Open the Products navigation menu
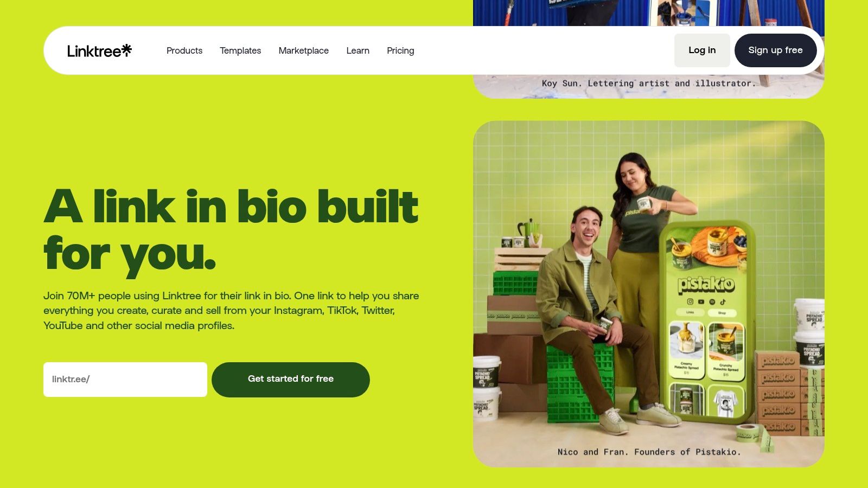This screenshot has width=868, height=488. pyautogui.click(x=184, y=50)
